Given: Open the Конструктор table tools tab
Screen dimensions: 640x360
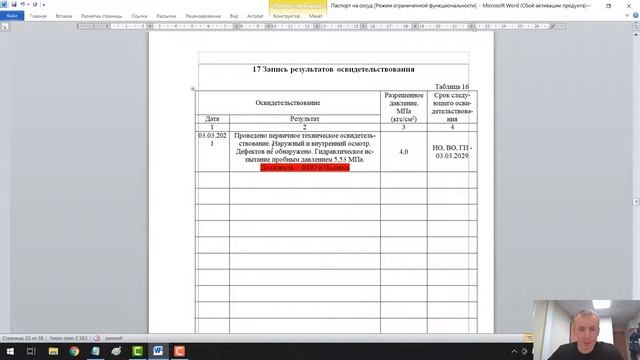Looking at the screenshot, I should tap(286, 16).
